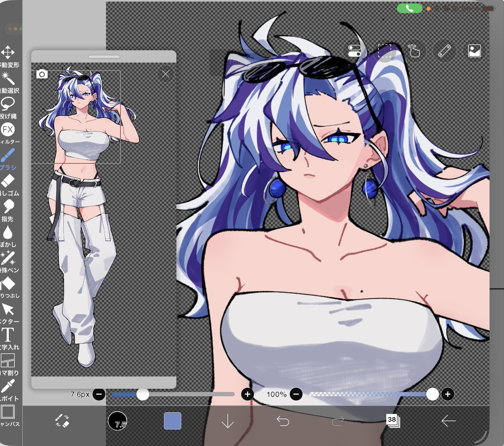This screenshot has height=446, width=504.
Task: Open the current color swatch picker
Action: click(172, 421)
